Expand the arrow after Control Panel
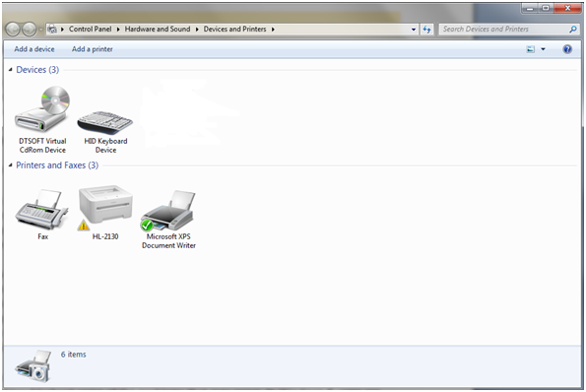 tap(118, 30)
